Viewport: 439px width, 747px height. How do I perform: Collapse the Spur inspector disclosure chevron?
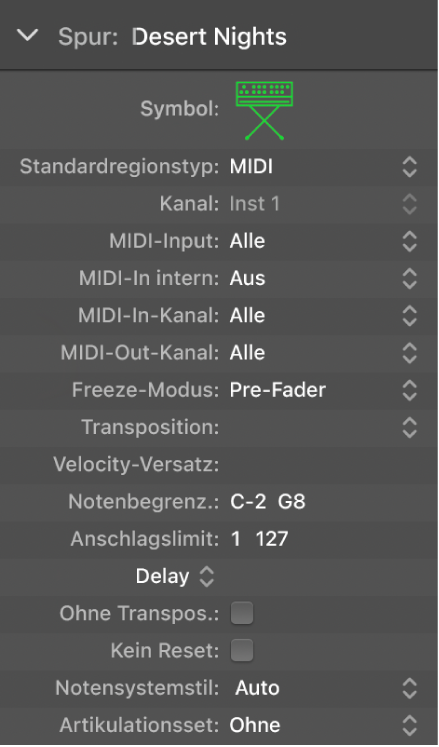(x=27, y=36)
